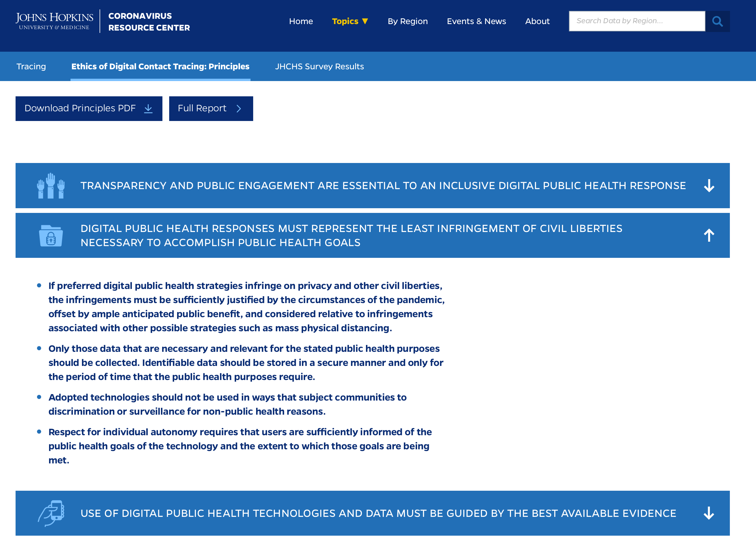Image resolution: width=756 pixels, height=538 pixels.
Task: Select Home in the navigation bar
Action: 301,21
